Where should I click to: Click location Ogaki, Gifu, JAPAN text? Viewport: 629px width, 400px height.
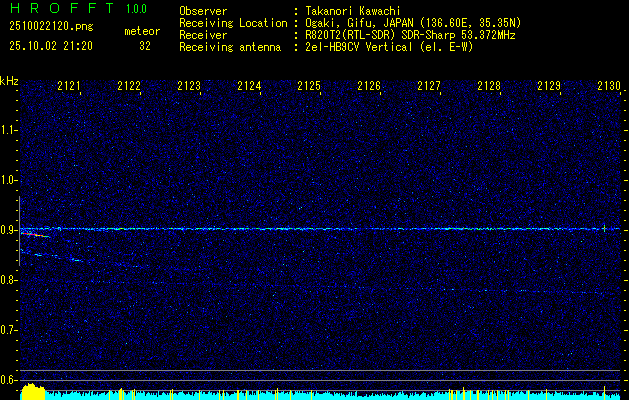point(413,23)
